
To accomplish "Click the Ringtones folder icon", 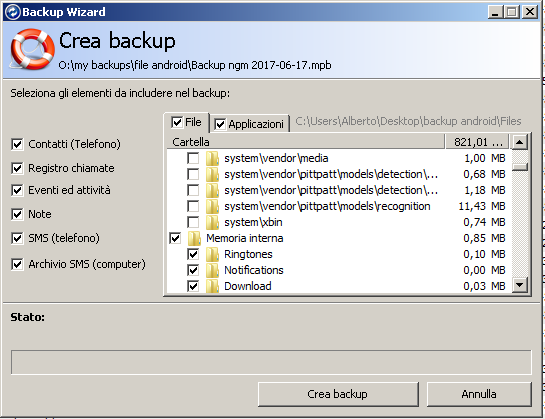I will (x=212, y=254).
